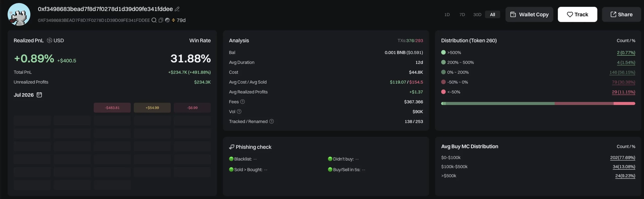644x199 pixels.
Task: Copy the wallet address with copy icon
Action: [161, 20]
